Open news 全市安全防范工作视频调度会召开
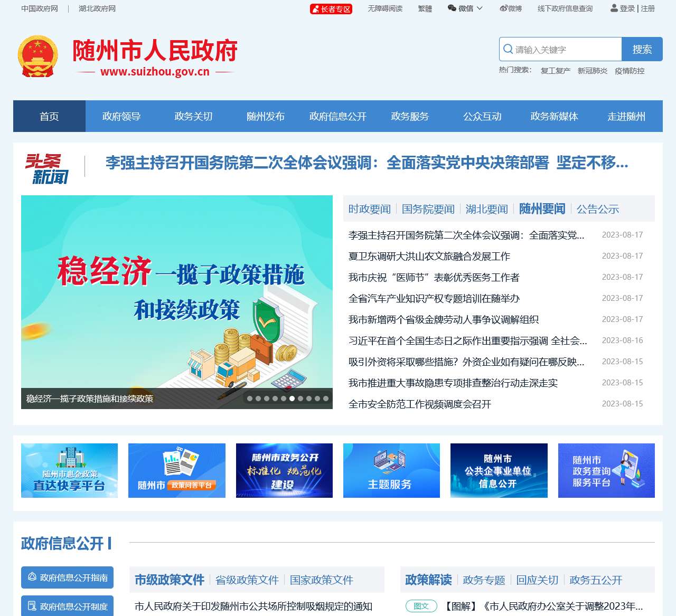The width and height of the screenshot is (676, 616). point(420,404)
